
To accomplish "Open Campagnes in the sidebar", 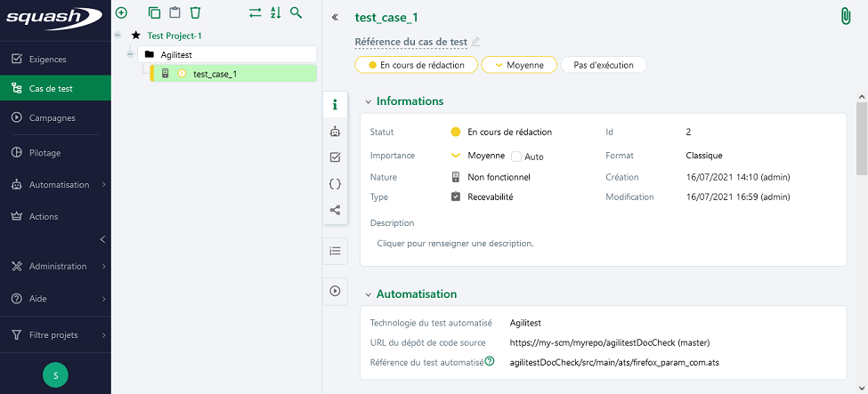I will (x=52, y=117).
